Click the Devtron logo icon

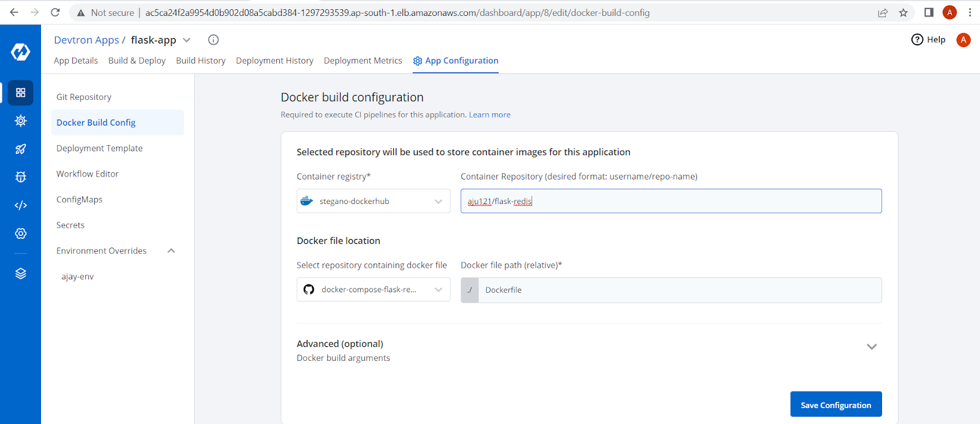coord(20,52)
